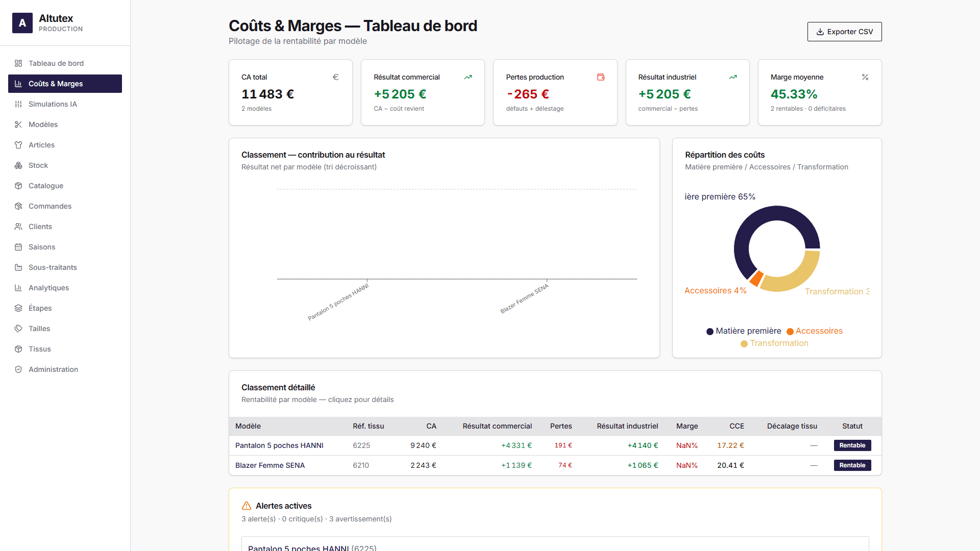Open the Simulations IA page
Image resolution: width=980 pixels, height=551 pixels.
(65, 104)
